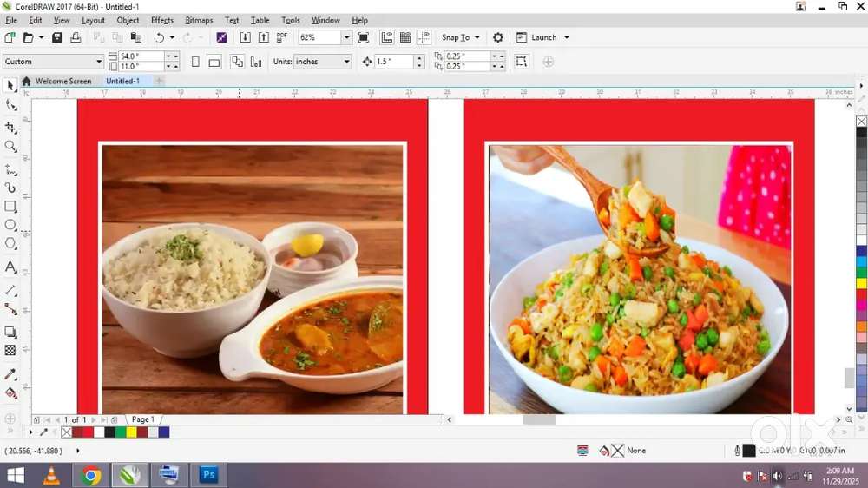Activate the Color Eyedropper tool
Viewport: 868px width, 488px height.
(x=10, y=374)
